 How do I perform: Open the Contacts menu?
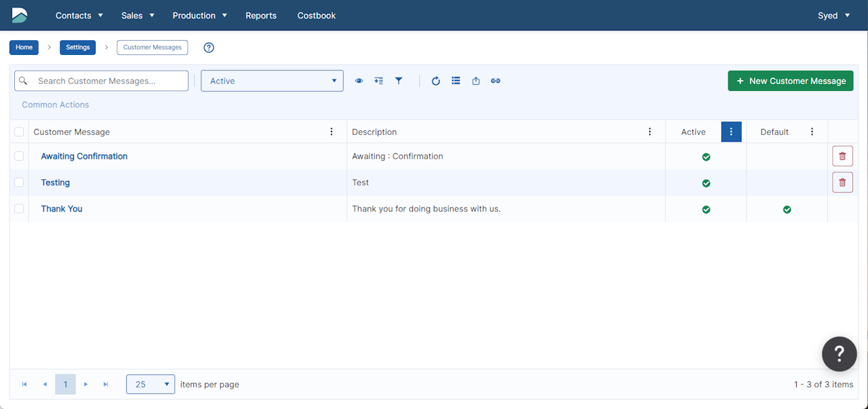tap(79, 15)
